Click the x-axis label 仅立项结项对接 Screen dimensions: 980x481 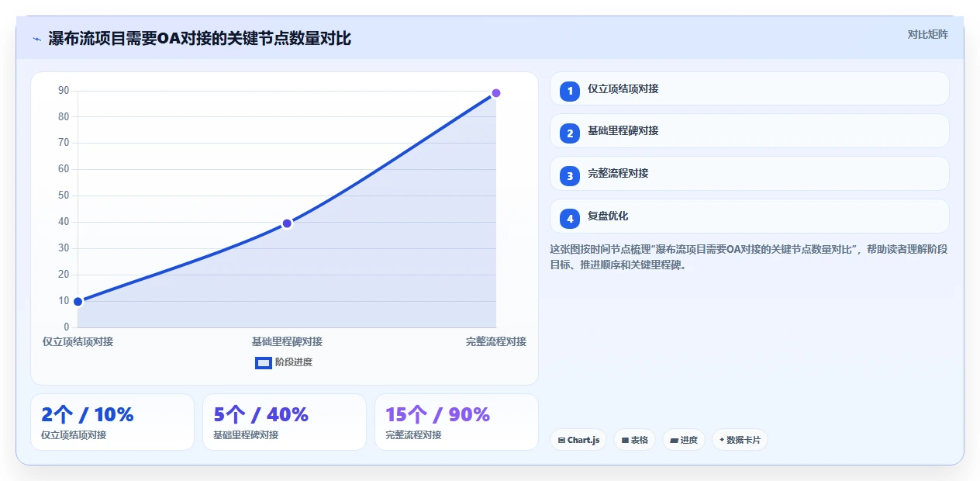tap(78, 341)
